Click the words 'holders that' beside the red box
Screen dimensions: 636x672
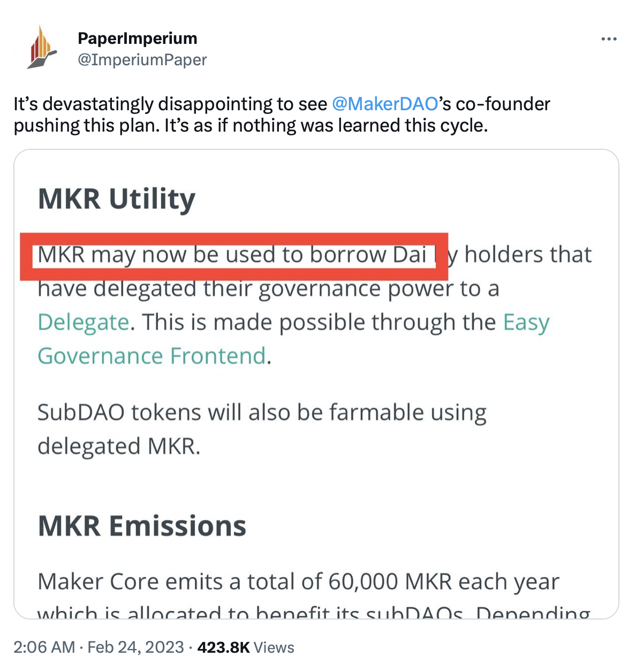pyautogui.click(x=528, y=255)
